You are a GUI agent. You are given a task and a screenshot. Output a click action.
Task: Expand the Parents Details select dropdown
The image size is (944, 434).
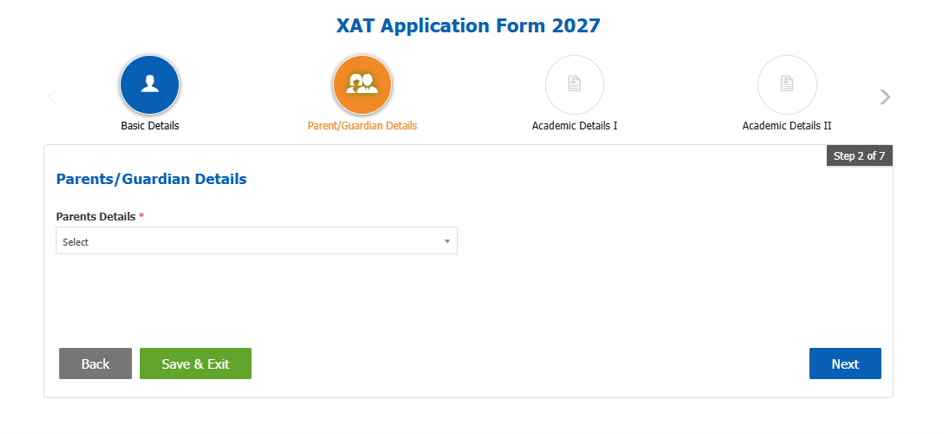click(256, 241)
